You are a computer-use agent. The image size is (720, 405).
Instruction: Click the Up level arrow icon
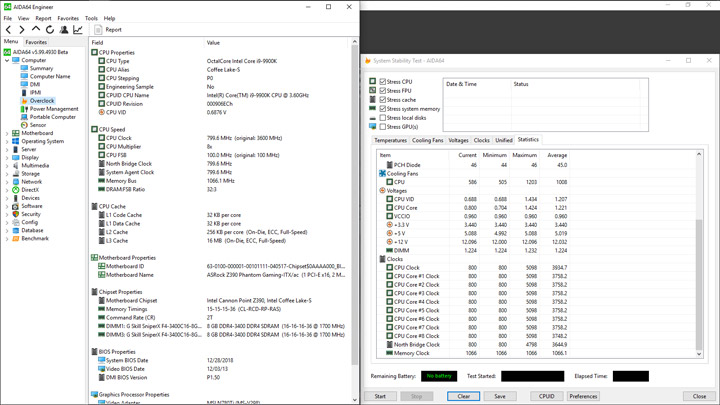click(36, 30)
